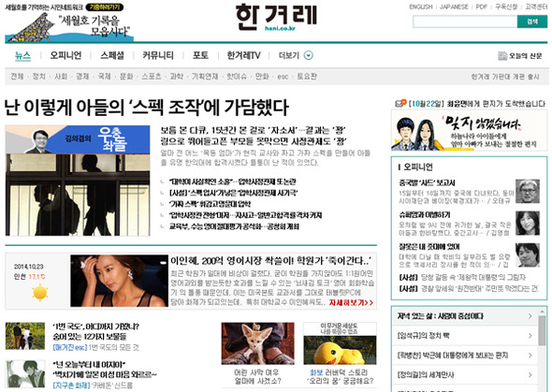Open the 한겨레TV menu tab
The width and height of the screenshot is (552, 392).
[x=243, y=55]
